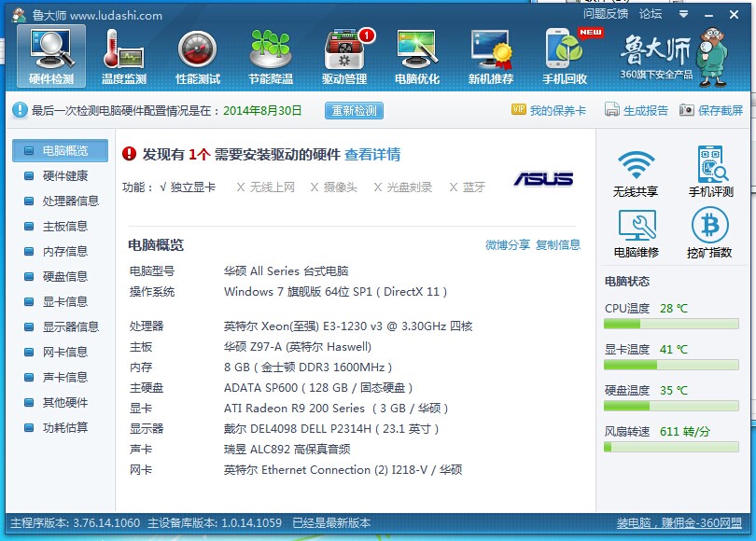Click the 显卡温度 progress bar
Screen dimensions: 756x541
(671, 365)
